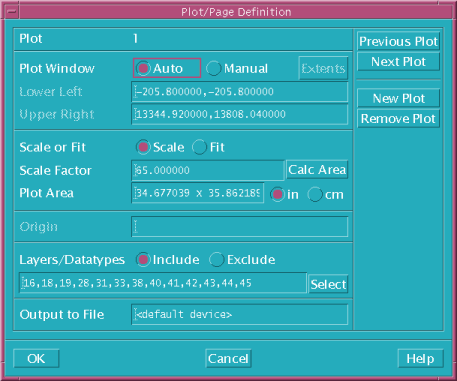Confirm the dialog with OK

click(x=36, y=359)
